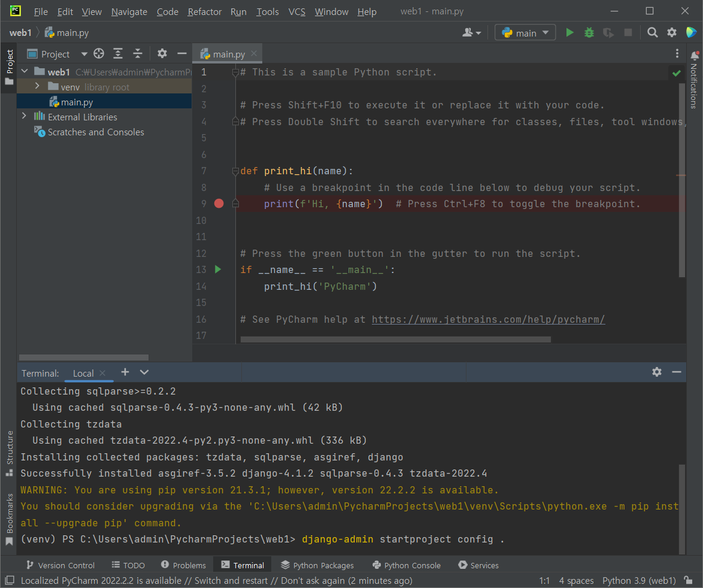Screen dimensions: 703x588
Task: Switch to Python Console tab
Action: 406,565
